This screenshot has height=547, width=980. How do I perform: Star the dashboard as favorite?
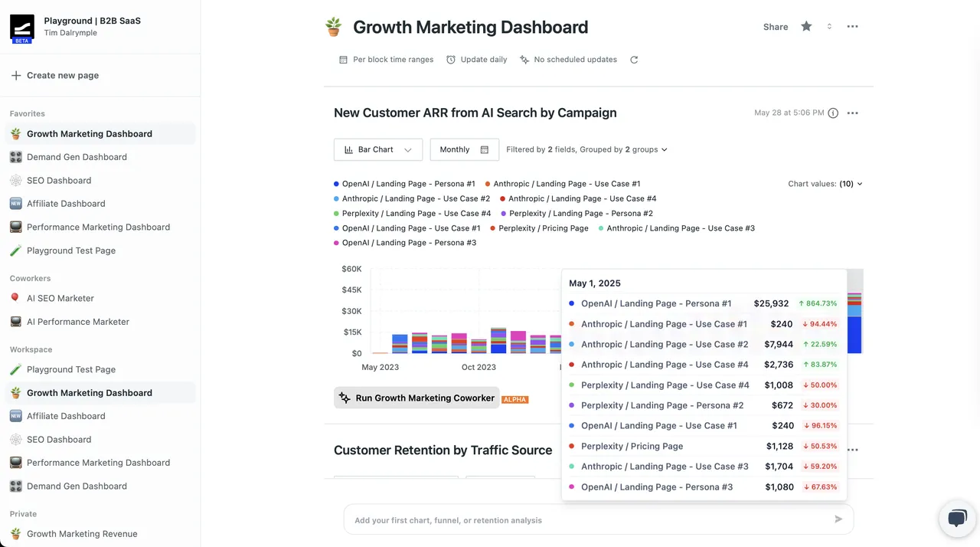pos(806,26)
